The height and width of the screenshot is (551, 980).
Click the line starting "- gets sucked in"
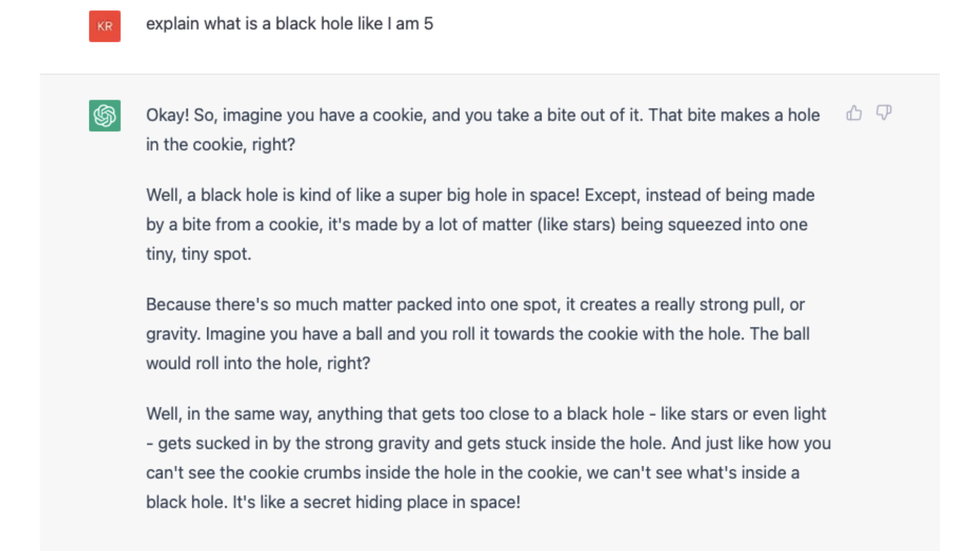tap(488, 443)
